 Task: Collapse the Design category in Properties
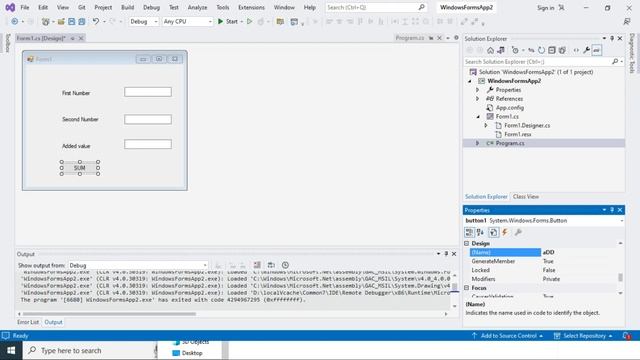pyautogui.click(x=467, y=243)
